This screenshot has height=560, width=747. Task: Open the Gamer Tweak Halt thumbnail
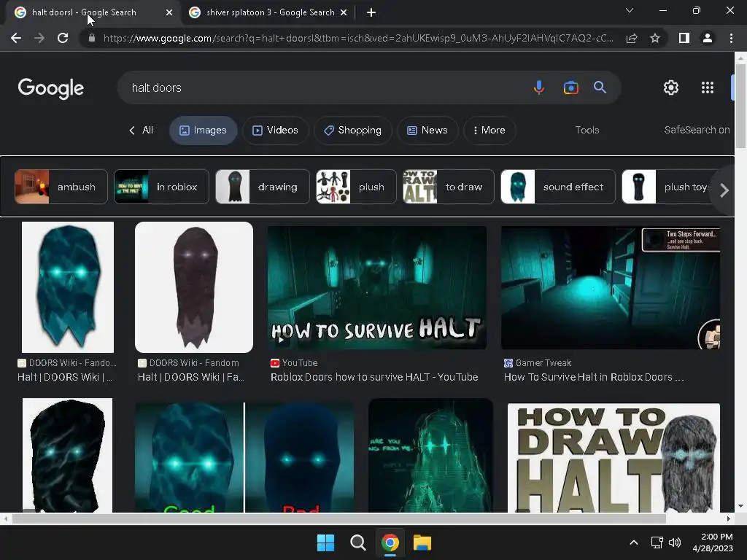611,287
